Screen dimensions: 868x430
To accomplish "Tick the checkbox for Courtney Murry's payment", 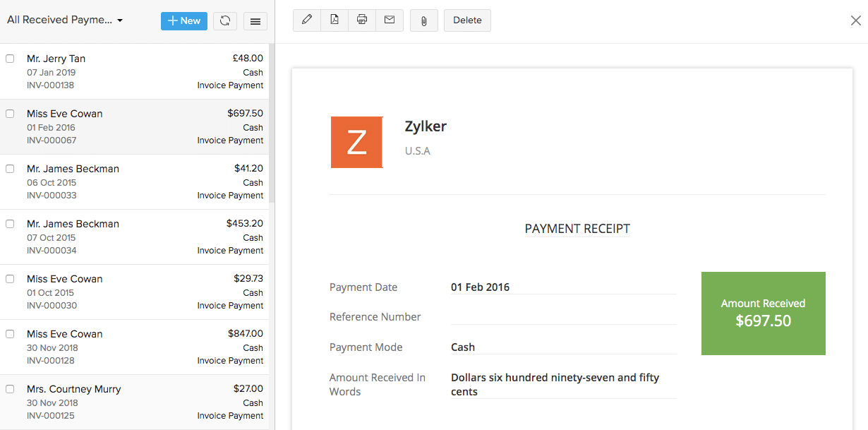I will click(x=9, y=388).
